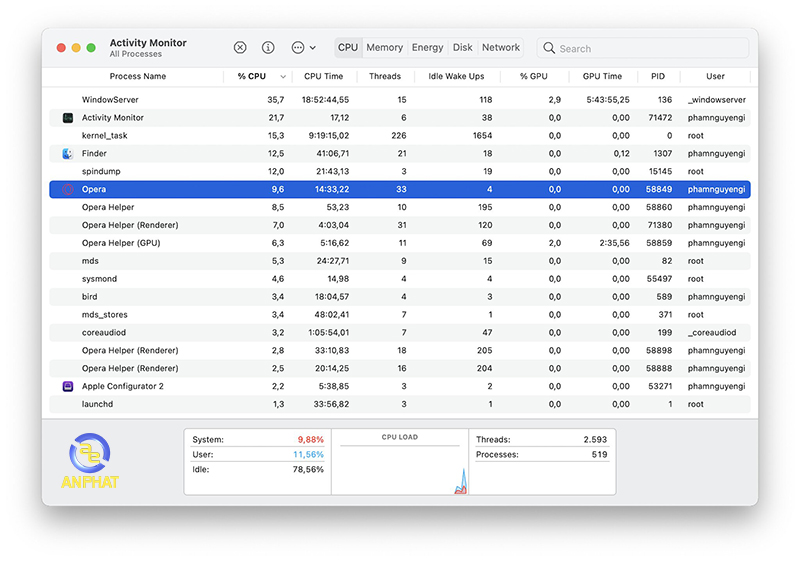The width and height of the screenshot is (800, 561).
Task: Click the User percentage 11,56%
Action: (308, 454)
